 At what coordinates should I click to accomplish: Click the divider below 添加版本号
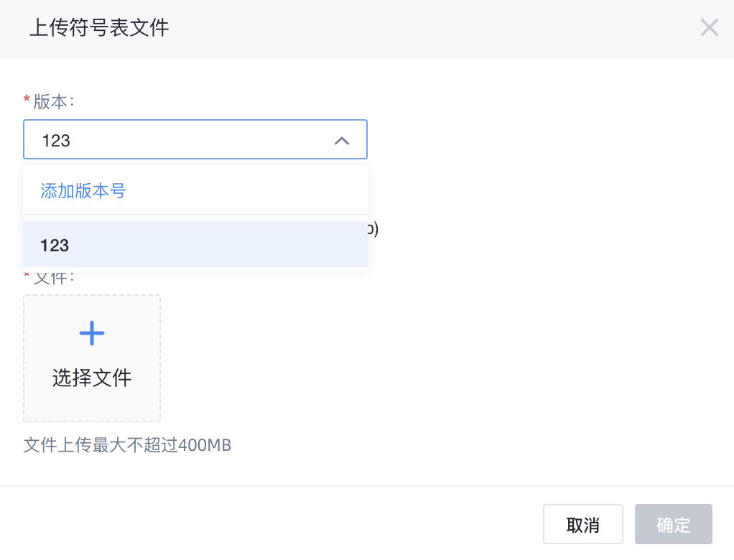[195, 215]
